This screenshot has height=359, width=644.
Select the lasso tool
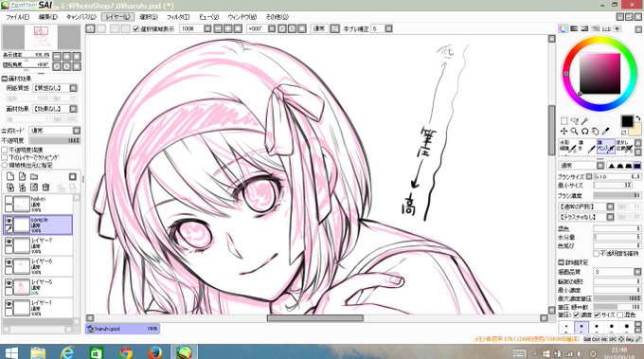(x=574, y=121)
